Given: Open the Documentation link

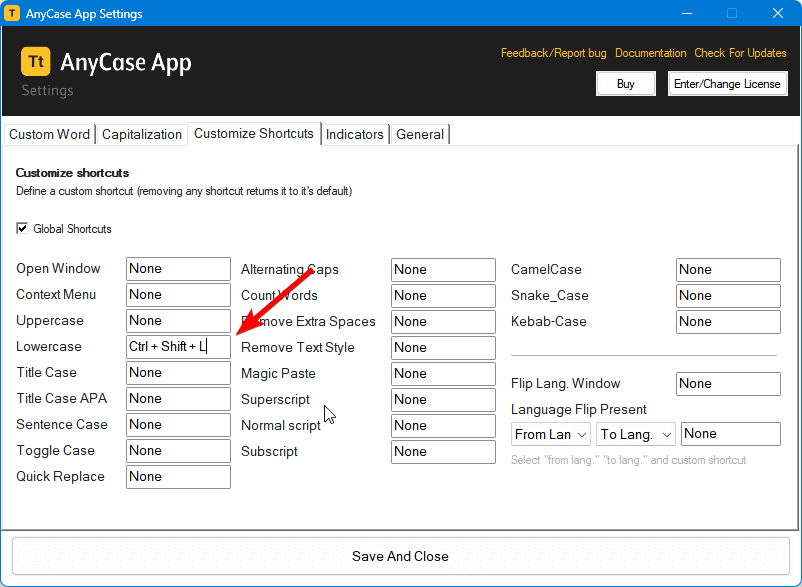Looking at the screenshot, I should pyautogui.click(x=651, y=53).
